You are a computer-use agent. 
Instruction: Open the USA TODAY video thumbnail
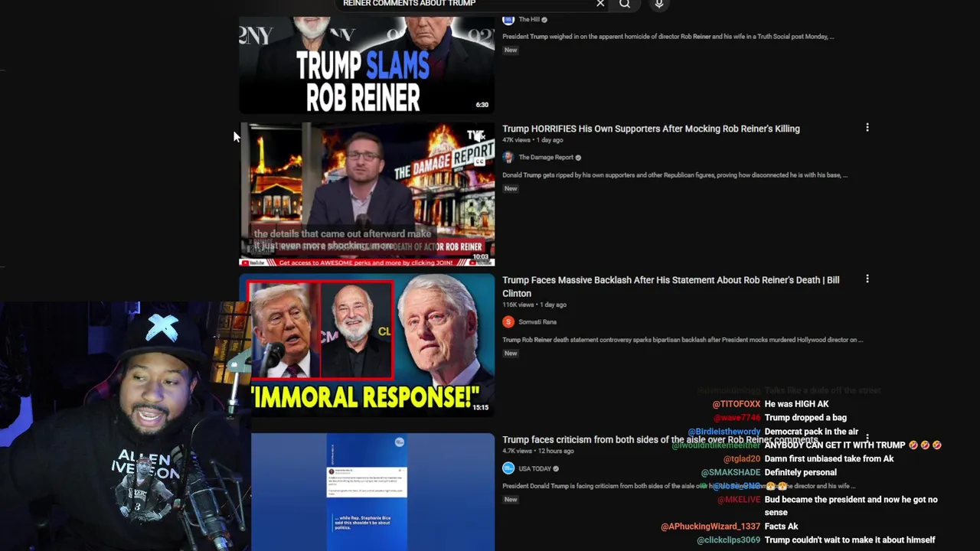(x=372, y=492)
